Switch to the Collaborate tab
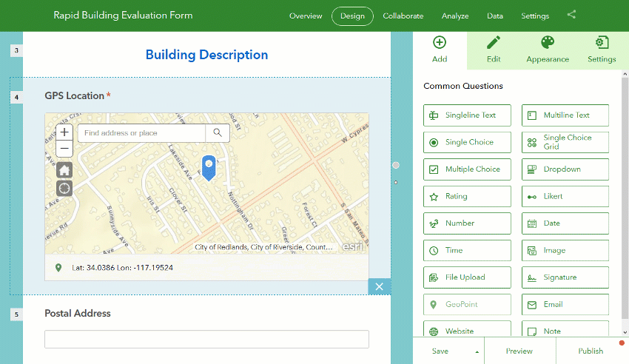629x364 pixels. coord(403,16)
